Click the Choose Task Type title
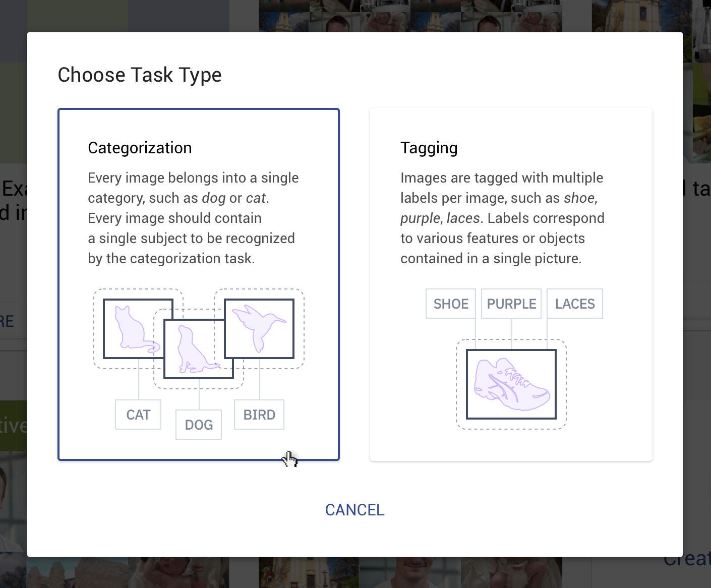Screen dimensions: 711x588 (140, 75)
